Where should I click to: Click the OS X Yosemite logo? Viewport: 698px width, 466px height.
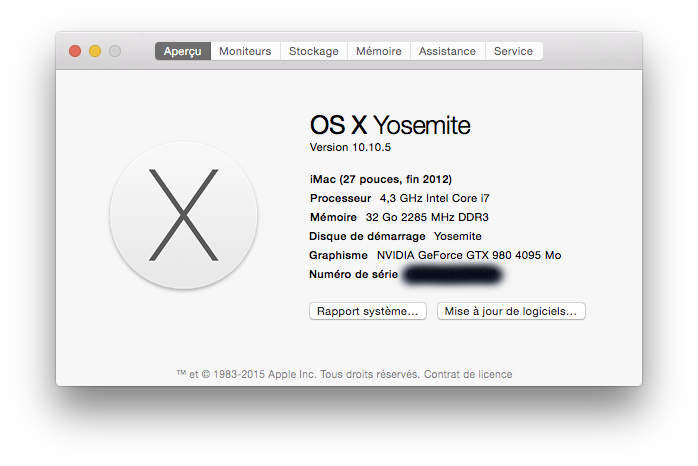pyautogui.click(x=183, y=215)
